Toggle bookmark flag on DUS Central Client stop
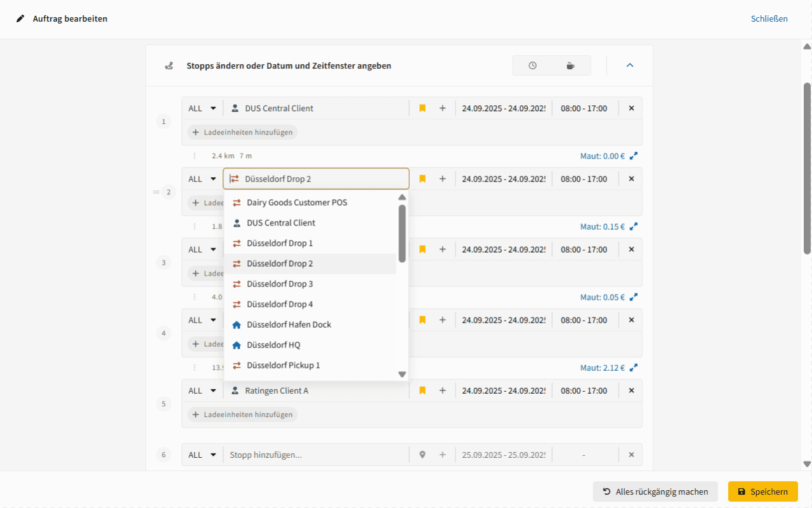Screen dimensions: 812x508 click(422, 109)
